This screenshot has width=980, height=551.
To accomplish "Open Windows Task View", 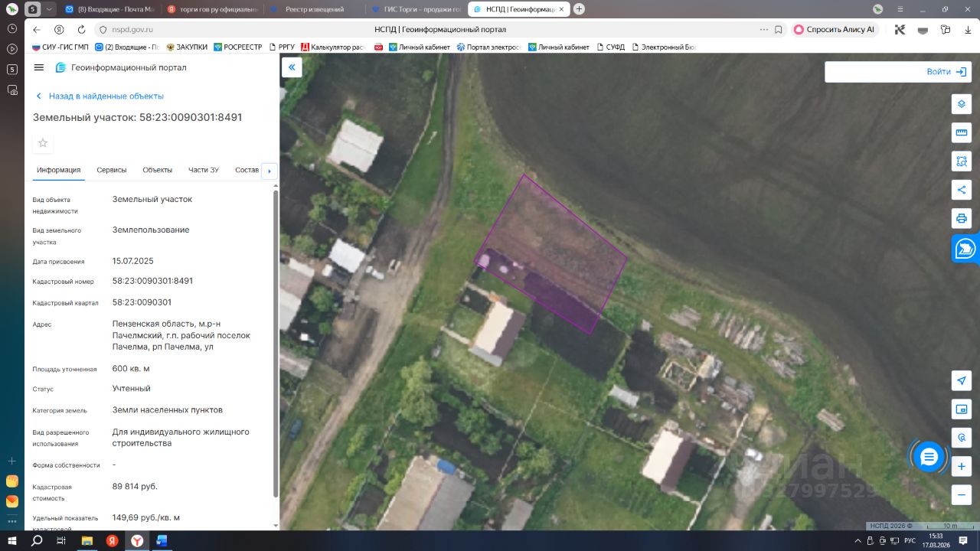I will click(x=61, y=540).
